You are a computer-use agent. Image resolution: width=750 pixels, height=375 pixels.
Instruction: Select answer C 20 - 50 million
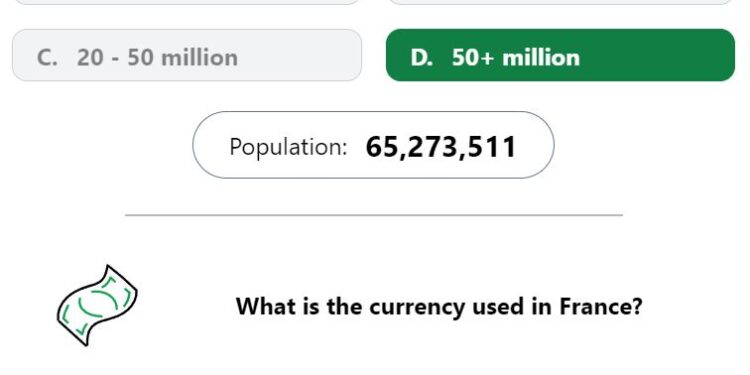(187, 55)
